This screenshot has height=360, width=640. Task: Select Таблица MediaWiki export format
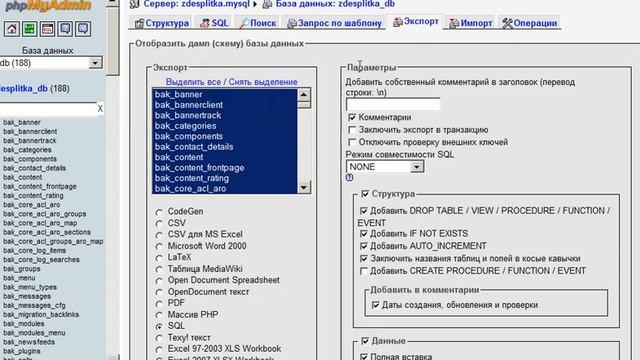coord(159,269)
